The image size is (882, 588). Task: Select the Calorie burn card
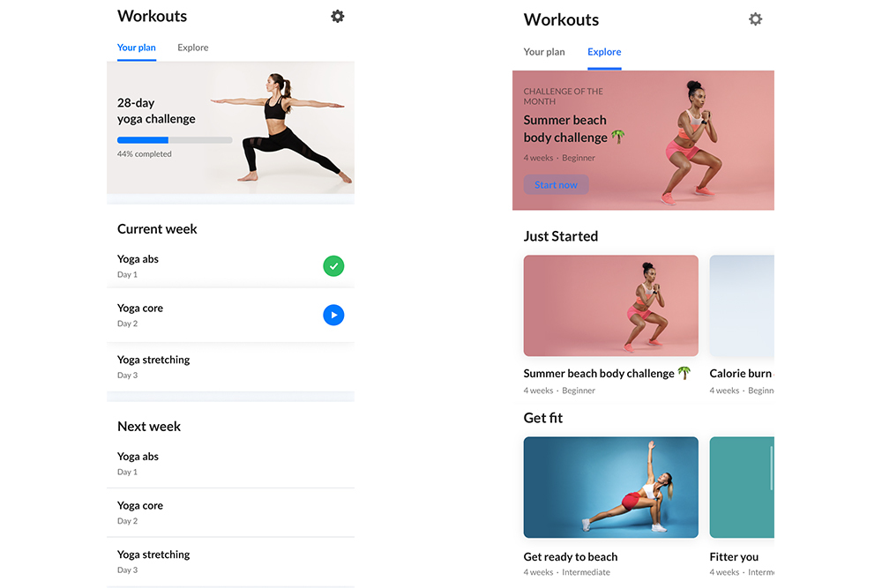742,306
